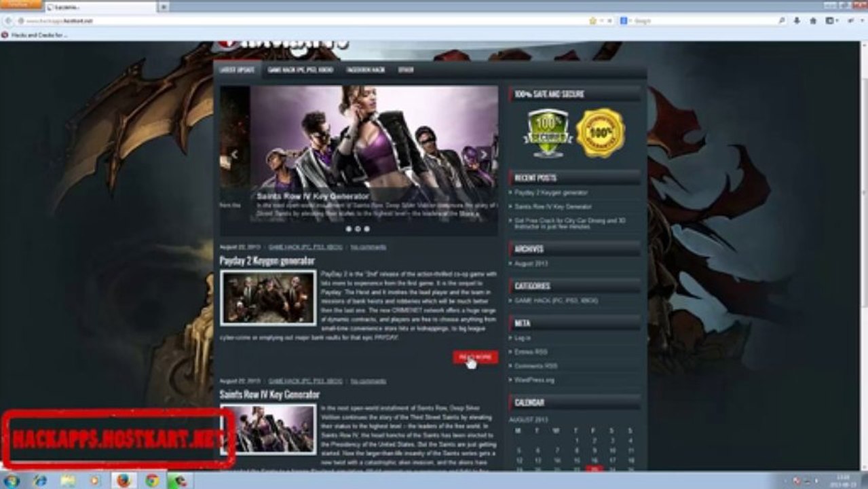Open the LATEST UPDATE nav tab
868x489 pixels.
pyautogui.click(x=237, y=70)
